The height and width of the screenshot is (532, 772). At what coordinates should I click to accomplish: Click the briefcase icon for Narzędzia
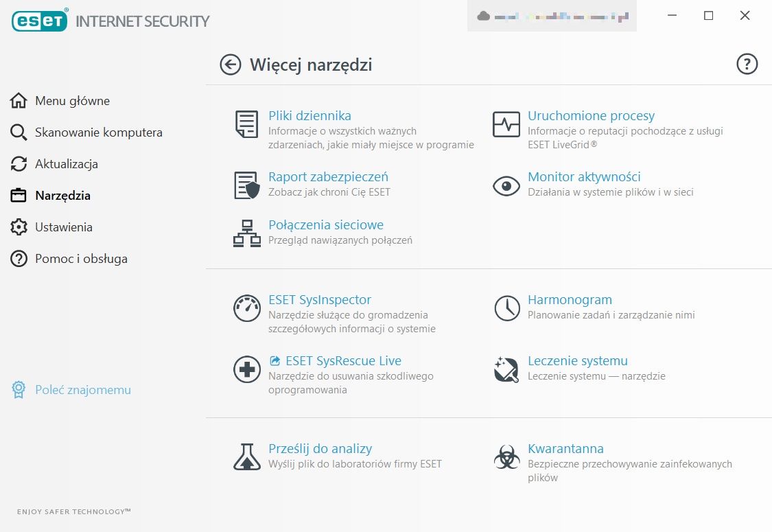[19, 195]
